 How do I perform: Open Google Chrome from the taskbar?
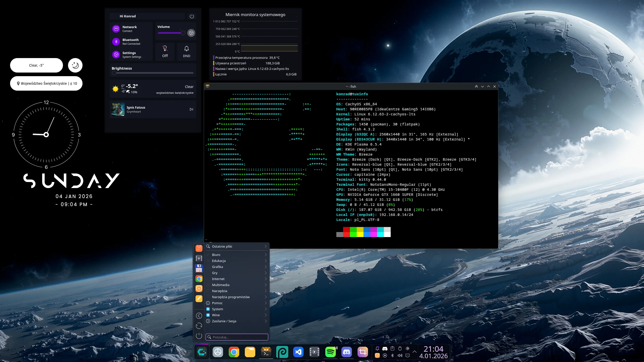pos(234,352)
